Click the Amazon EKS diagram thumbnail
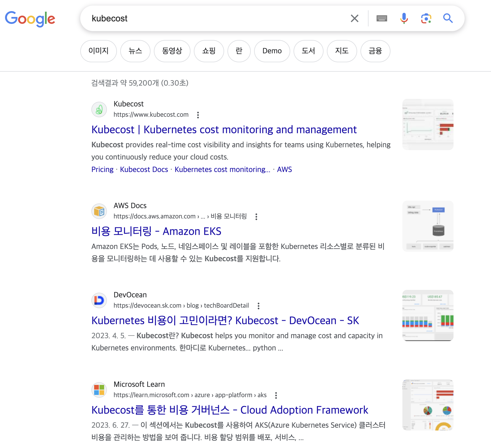Viewport: 491px width, 448px height. (428, 226)
